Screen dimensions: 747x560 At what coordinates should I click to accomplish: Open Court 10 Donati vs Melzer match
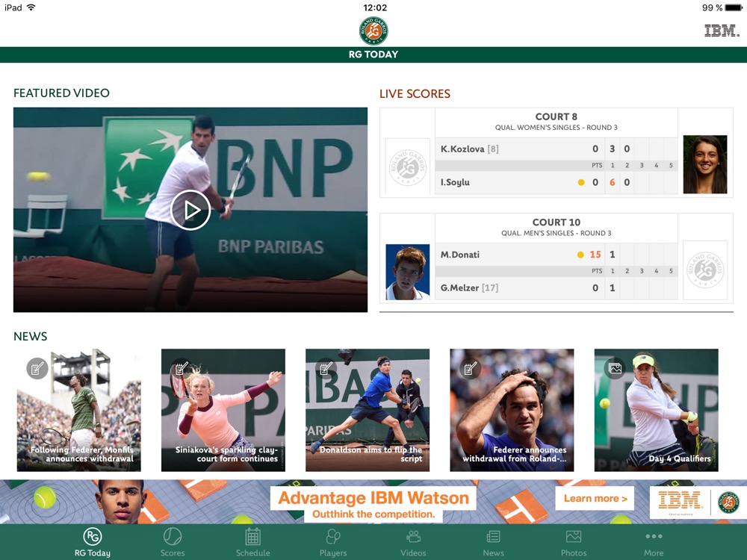point(556,258)
